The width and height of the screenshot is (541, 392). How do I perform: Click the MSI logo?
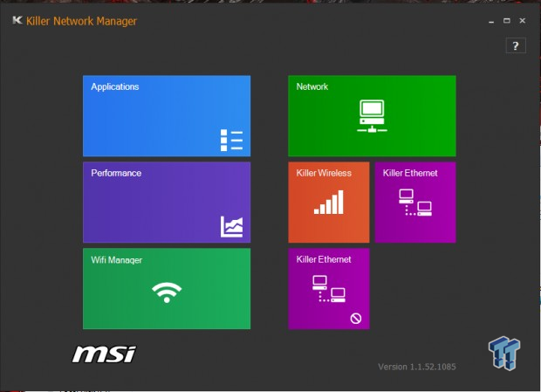104,354
